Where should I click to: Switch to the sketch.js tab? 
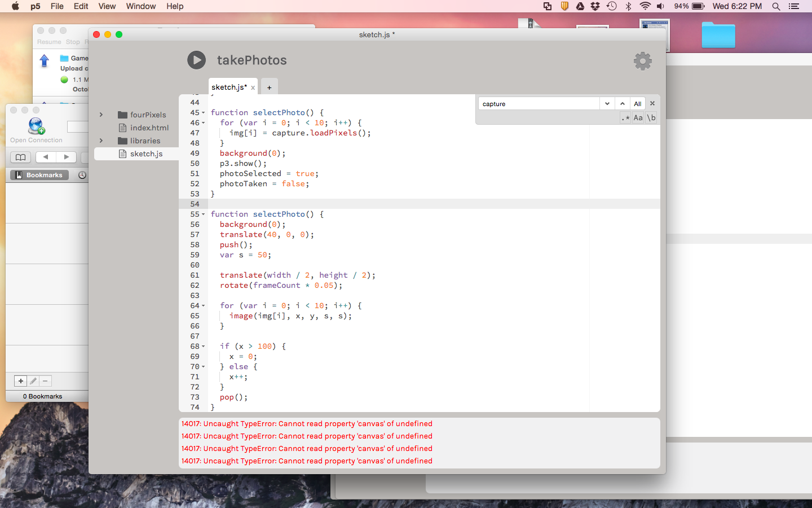pos(228,87)
